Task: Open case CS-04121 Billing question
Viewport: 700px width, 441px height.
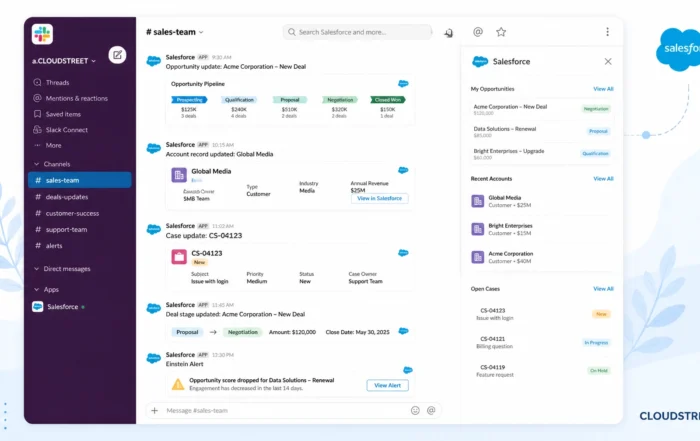Action: pos(542,342)
